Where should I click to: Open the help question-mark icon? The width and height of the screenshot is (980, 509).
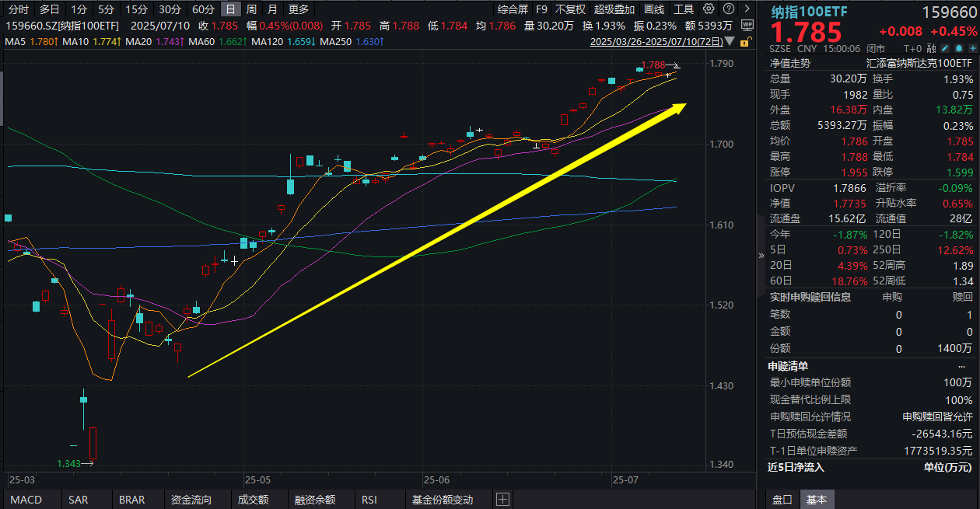pos(728,9)
